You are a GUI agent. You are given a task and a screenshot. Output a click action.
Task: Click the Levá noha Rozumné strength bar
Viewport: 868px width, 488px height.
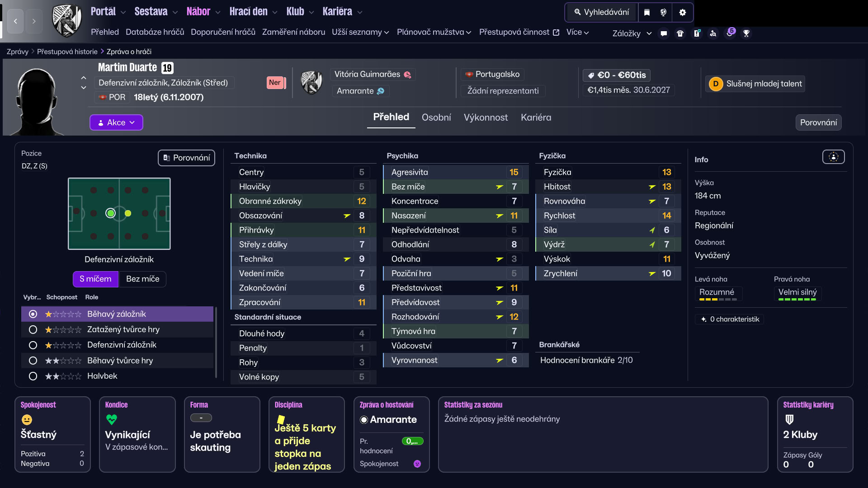pyautogui.click(x=718, y=300)
